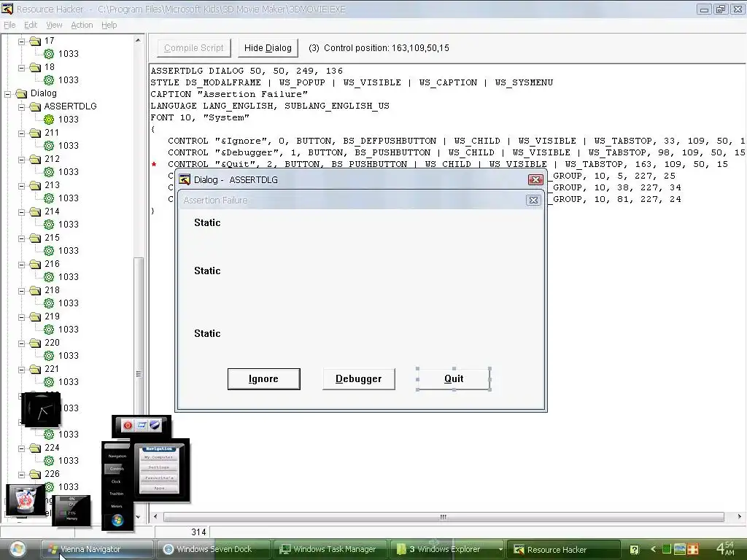Collapse the 17 tree node
The width and height of the screenshot is (747, 560).
tap(21, 42)
